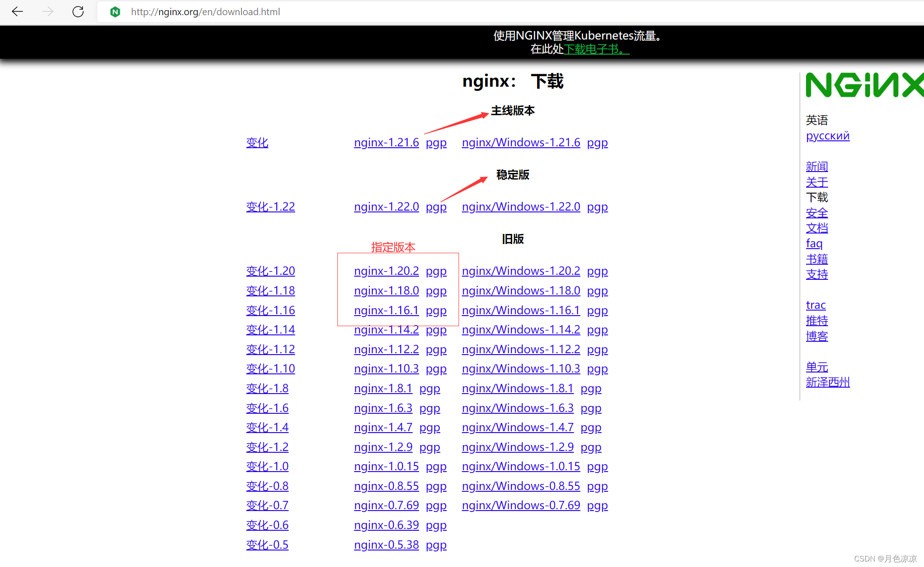Open the 变化-1.20 changes link
This screenshot has width=924, height=567.
pos(270,271)
